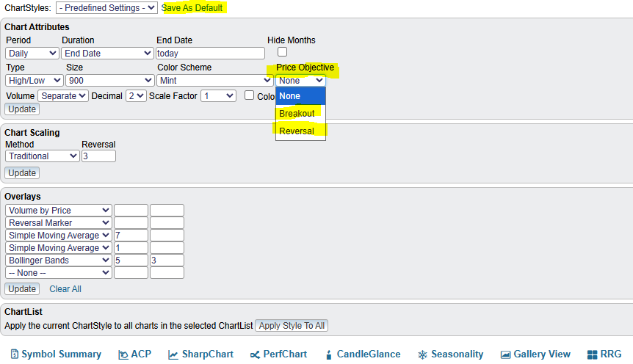Open the Chart Scaling Method dropdown
This screenshot has height=364, width=633.
(x=43, y=156)
